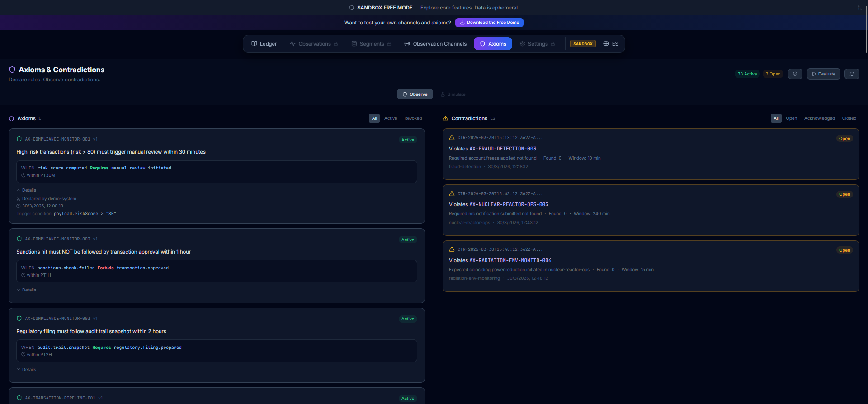The height and width of the screenshot is (404, 868).
Task: Filter contradictions by Acknowledged
Action: pos(819,118)
